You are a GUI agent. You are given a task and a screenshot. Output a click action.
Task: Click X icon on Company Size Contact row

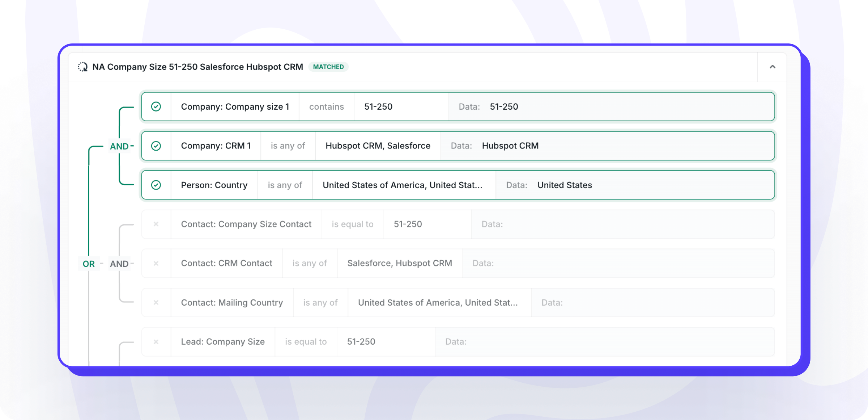[x=156, y=224]
